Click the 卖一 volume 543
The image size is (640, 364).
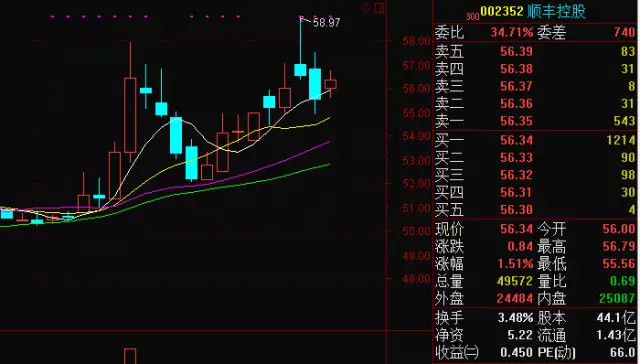click(624, 121)
